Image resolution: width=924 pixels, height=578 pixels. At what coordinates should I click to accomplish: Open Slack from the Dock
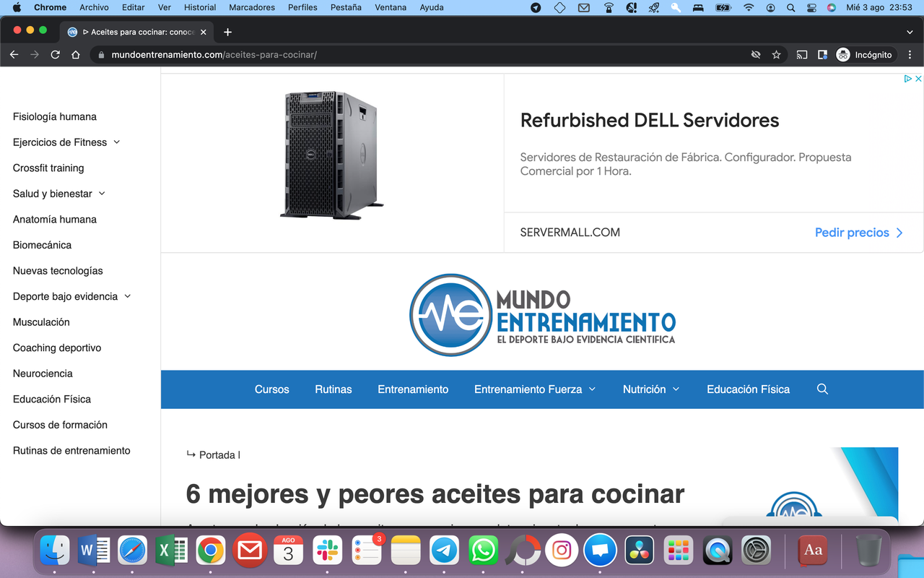327,551
